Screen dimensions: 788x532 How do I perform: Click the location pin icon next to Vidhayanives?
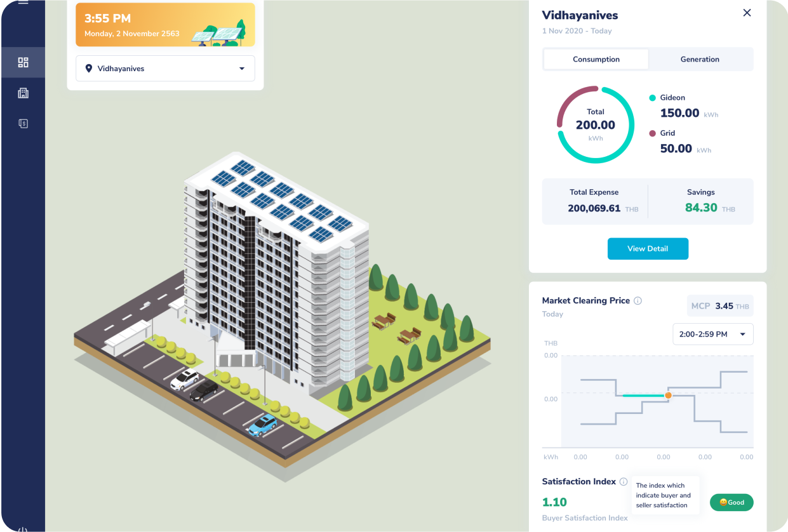[89, 69]
